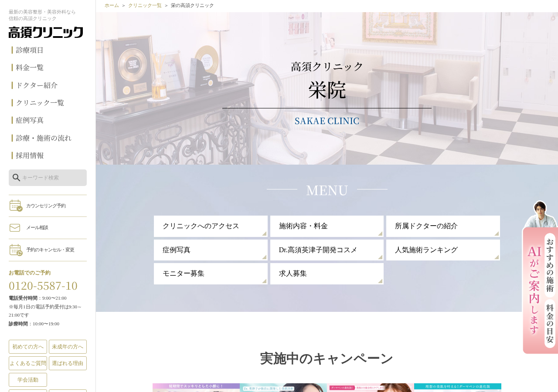Click the 未成年の方へ button
Image resolution: width=558 pixels, height=392 pixels.
pyautogui.click(x=68, y=347)
